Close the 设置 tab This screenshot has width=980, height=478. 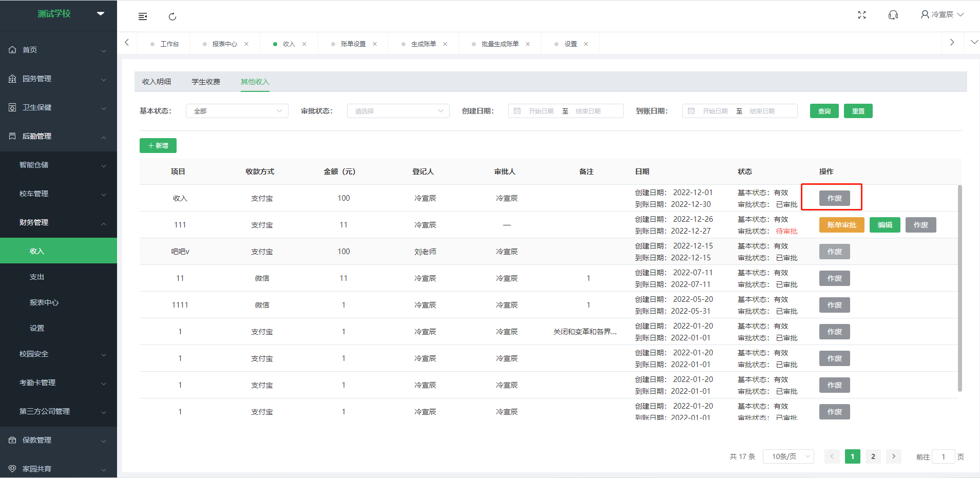tap(586, 44)
